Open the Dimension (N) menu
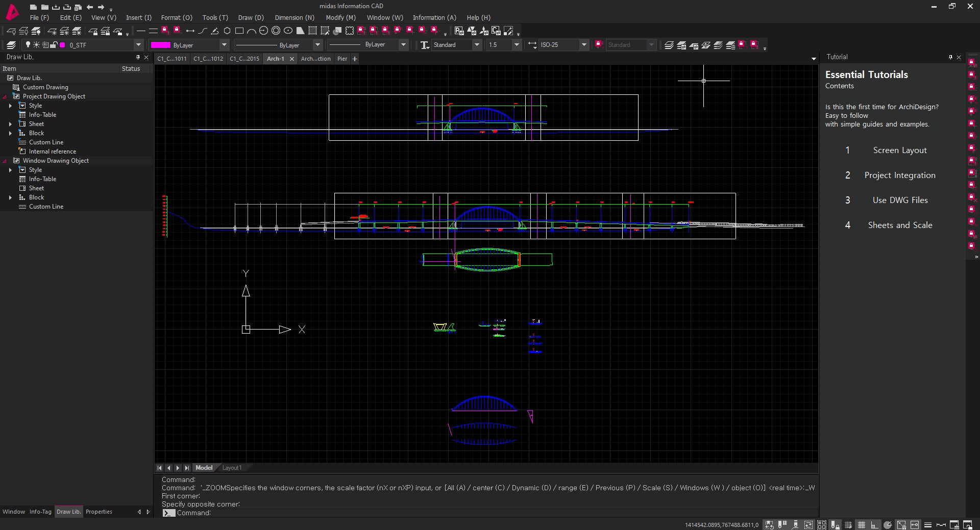980x530 pixels. coord(295,17)
